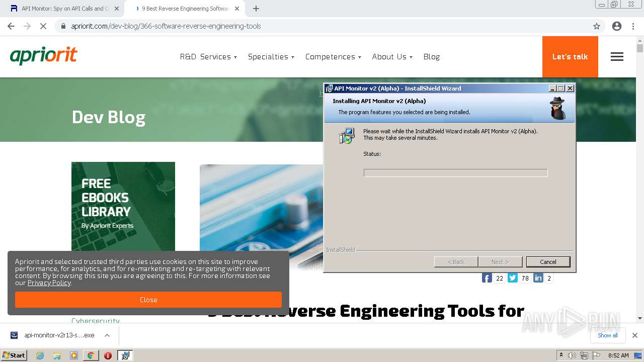
Task: Open a new browser tab with the plus icon
Action: point(256,9)
